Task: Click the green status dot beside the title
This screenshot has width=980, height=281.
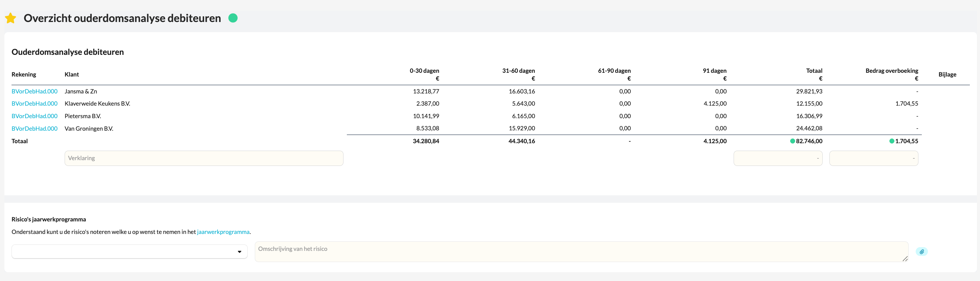Action: click(x=233, y=18)
